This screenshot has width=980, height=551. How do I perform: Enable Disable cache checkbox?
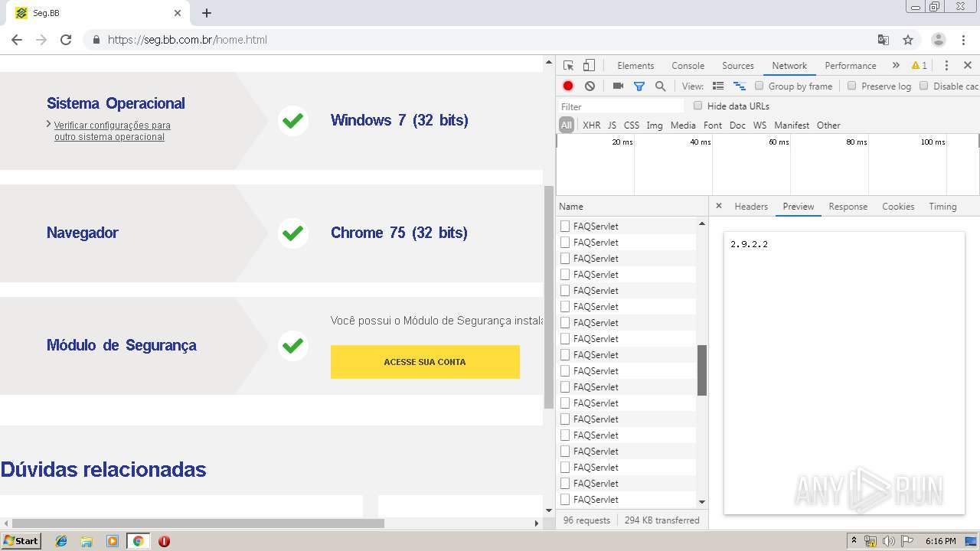[924, 86]
